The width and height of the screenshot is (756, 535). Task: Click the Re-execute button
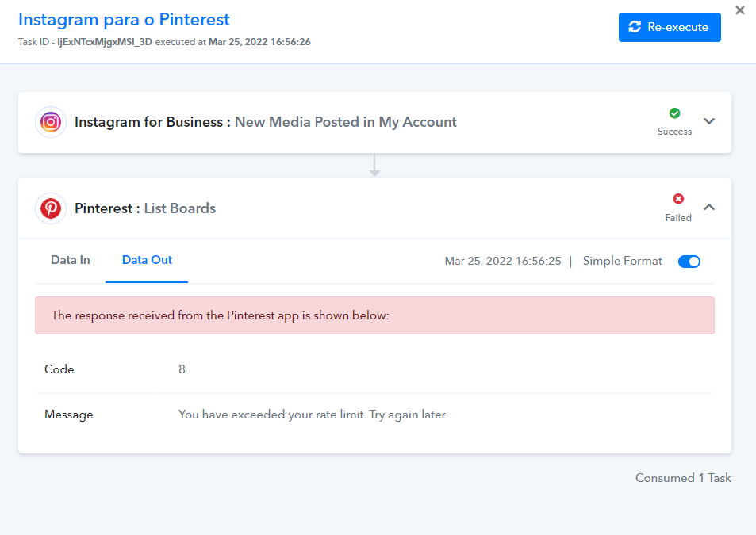670,28
